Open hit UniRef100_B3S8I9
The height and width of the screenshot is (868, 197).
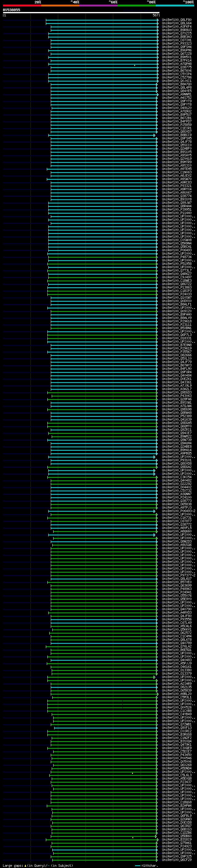pyautogui.click(x=177, y=839)
